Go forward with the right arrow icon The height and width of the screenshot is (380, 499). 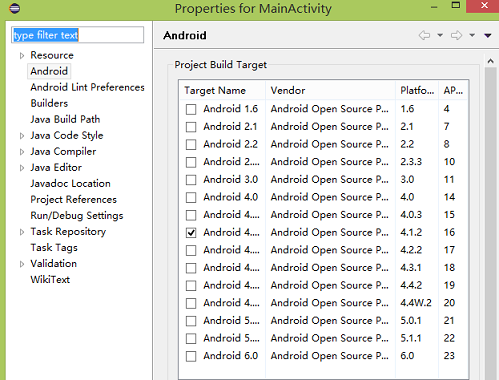pyautogui.click(x=456, y=35)
